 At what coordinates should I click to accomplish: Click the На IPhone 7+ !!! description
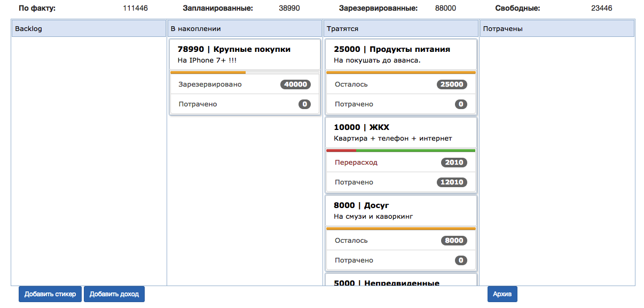tap(207, 60)
